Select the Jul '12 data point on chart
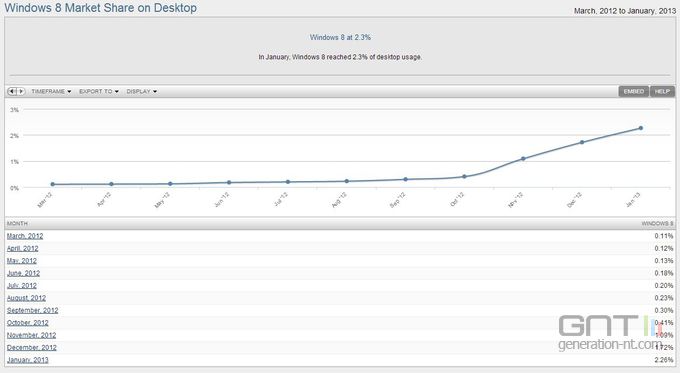The width and height of the screenshot is (680, 373). [x=288, y=182]
